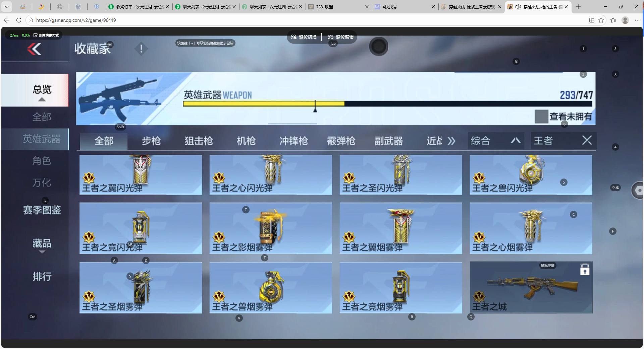Open the 王者之竞闪光弹 card
Viewport: 644px width, 349px height.
(141, 228)
